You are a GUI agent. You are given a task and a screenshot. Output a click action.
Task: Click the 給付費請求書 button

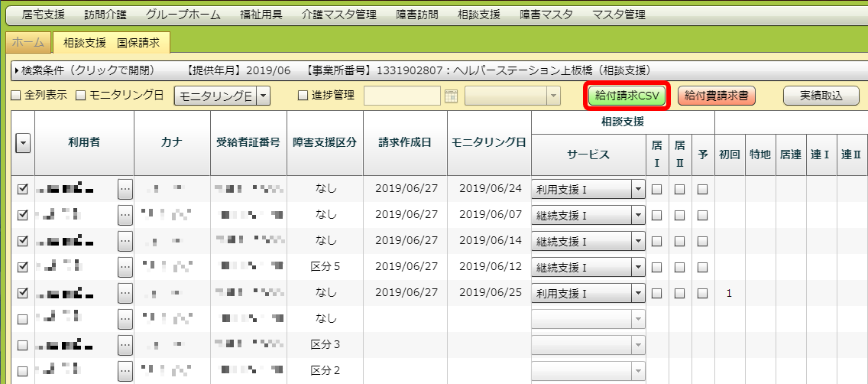[x=716, y=96]
